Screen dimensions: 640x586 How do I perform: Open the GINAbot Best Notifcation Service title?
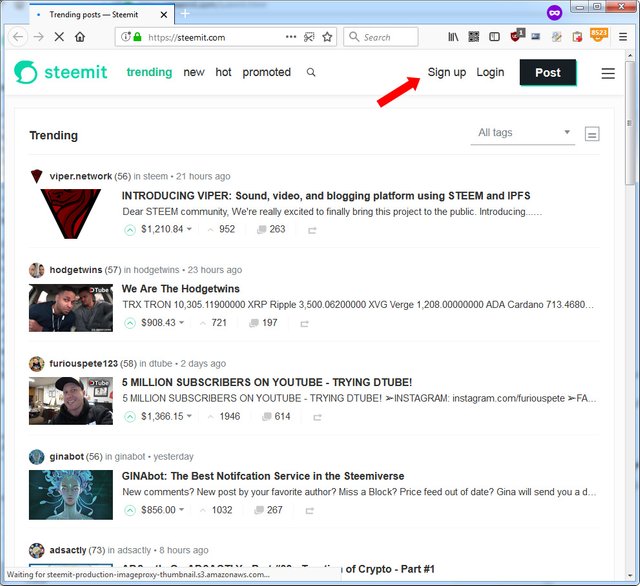click(x=263, y=476)
